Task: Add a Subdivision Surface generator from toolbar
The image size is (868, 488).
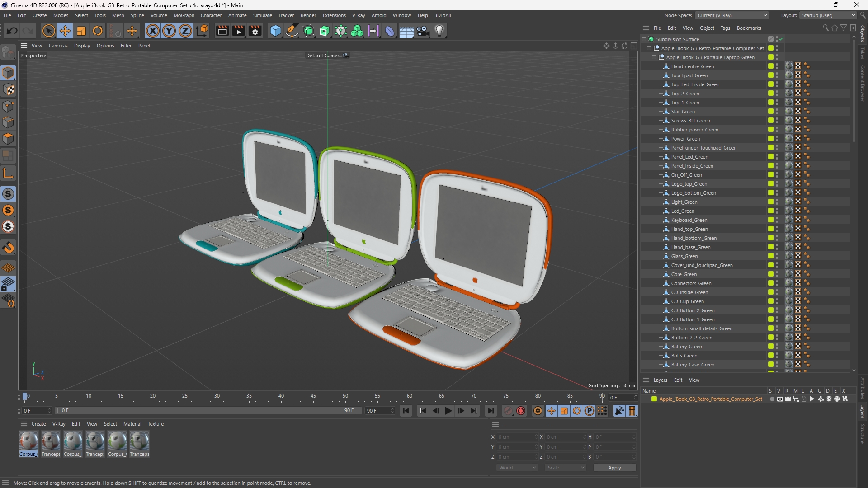Action: click(x=309, y=31)
